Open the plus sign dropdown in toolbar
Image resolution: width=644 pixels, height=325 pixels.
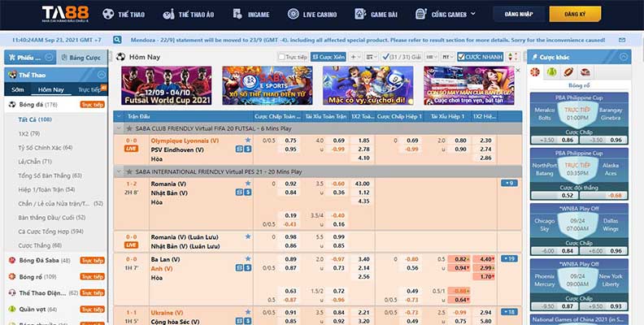pyautogui.click(x=355, y=57)
